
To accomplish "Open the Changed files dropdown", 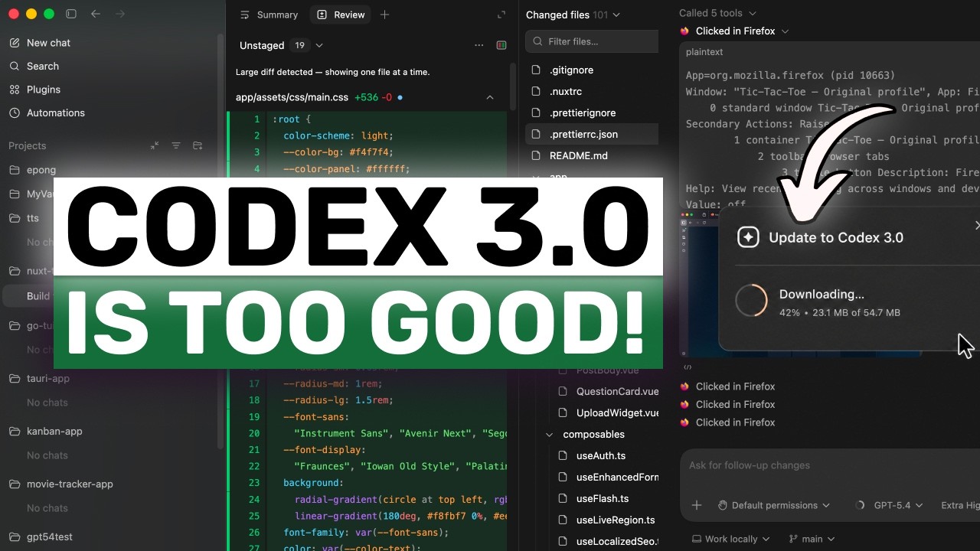I will click(573, 15).
